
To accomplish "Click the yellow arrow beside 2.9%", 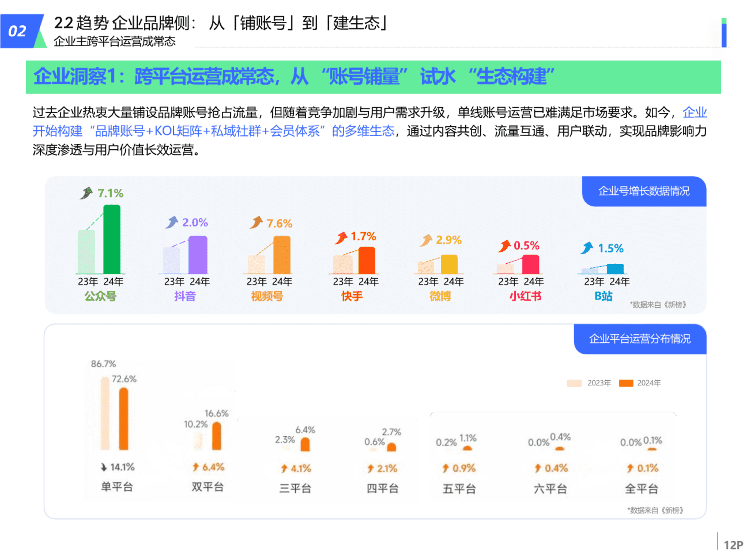I will coord(426,240).
